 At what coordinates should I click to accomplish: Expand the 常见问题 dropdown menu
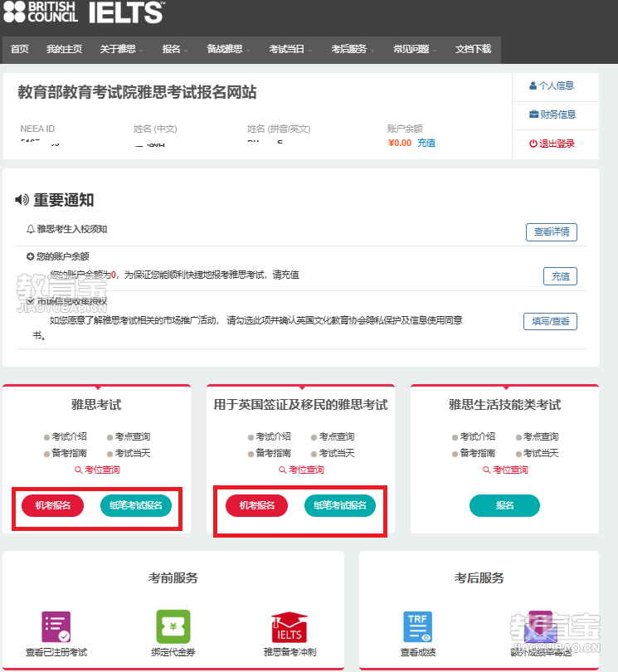pos(415,49)
